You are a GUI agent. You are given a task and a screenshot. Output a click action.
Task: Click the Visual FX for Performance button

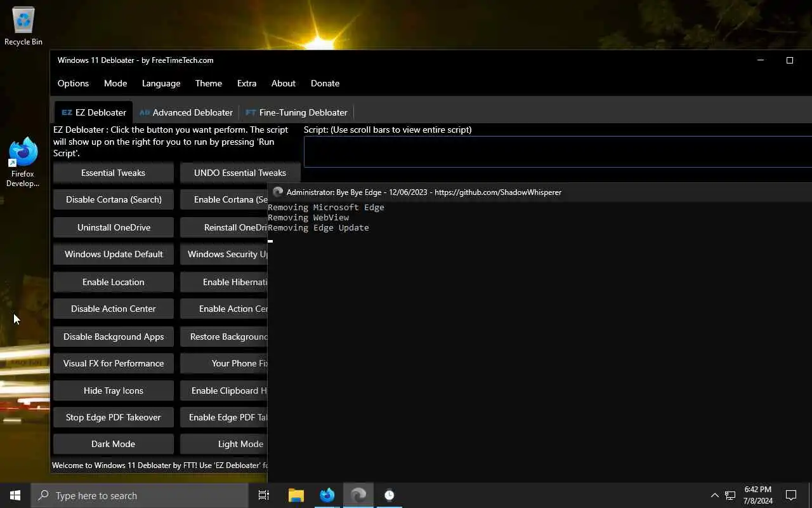tap(114, 363)
